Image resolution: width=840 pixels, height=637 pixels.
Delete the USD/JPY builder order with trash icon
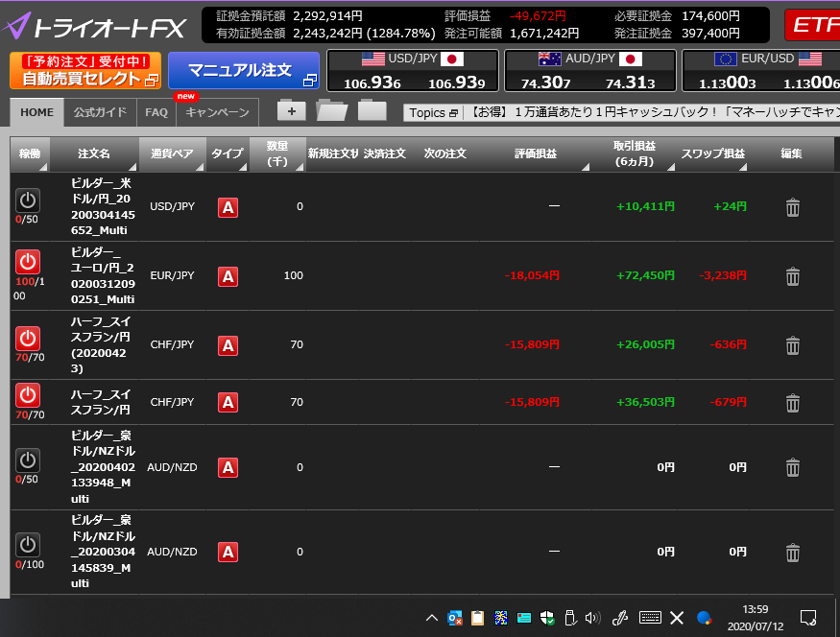click(792, 207)
